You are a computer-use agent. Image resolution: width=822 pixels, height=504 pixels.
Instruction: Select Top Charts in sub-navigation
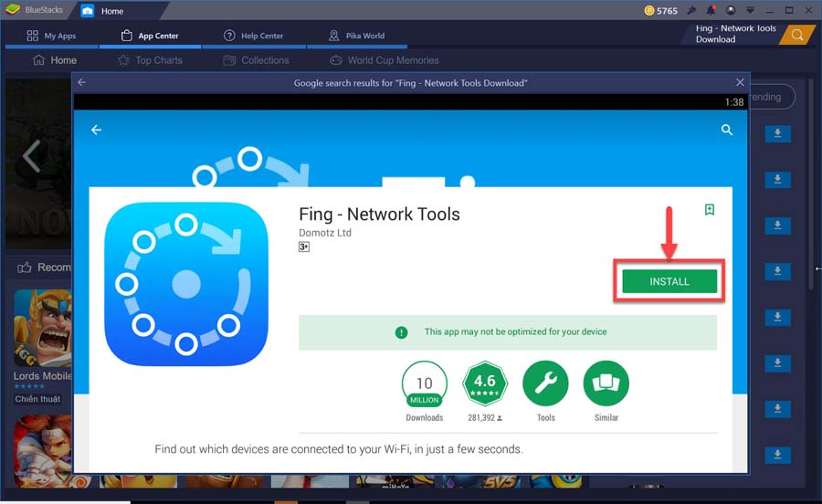150,60
